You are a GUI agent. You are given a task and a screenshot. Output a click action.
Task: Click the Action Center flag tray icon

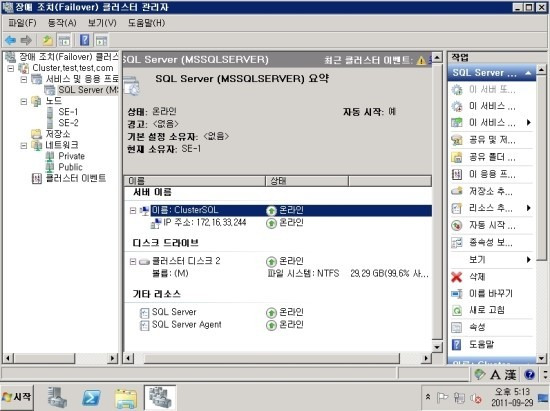point(442,398)
